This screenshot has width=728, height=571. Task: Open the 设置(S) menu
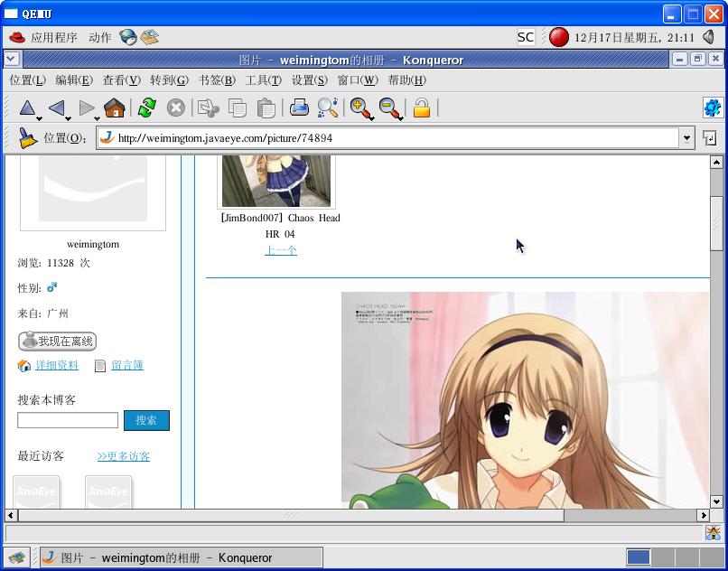(x=309, y=80)
